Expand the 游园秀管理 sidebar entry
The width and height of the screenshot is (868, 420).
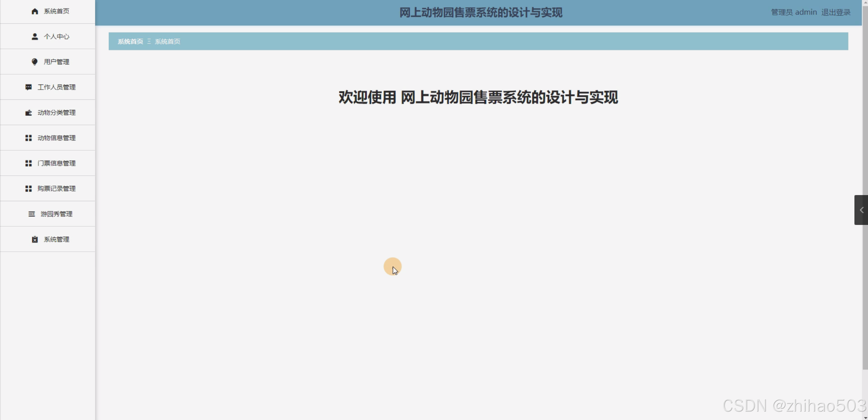click(56, 214)
